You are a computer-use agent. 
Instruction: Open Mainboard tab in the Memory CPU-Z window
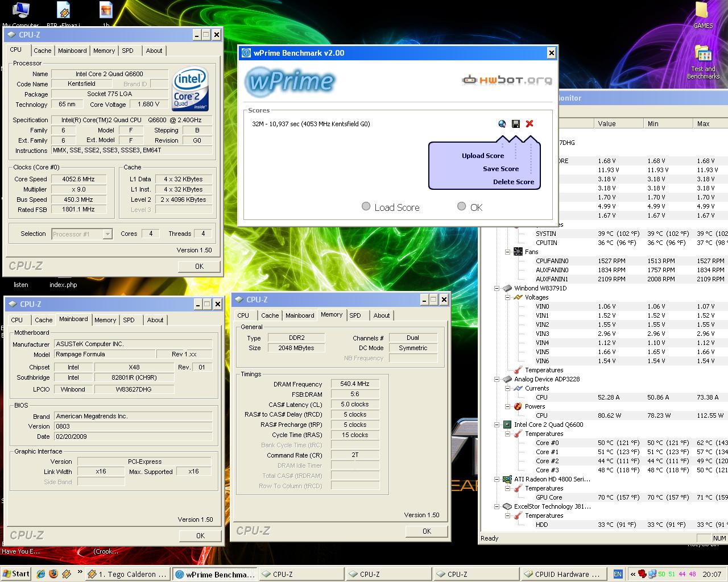click(300, 315)
